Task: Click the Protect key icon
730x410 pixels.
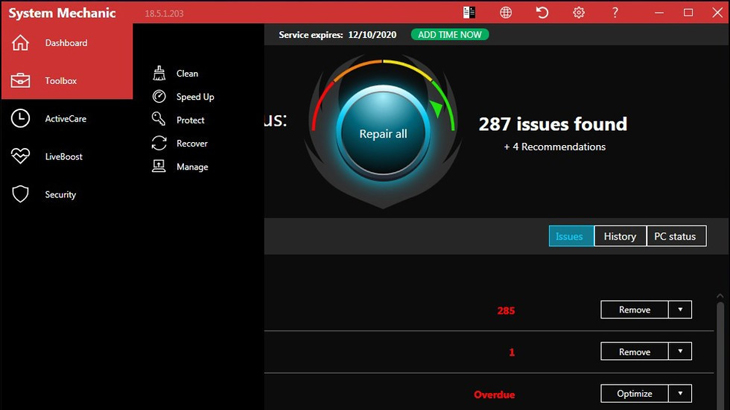Action: [159, 119]
